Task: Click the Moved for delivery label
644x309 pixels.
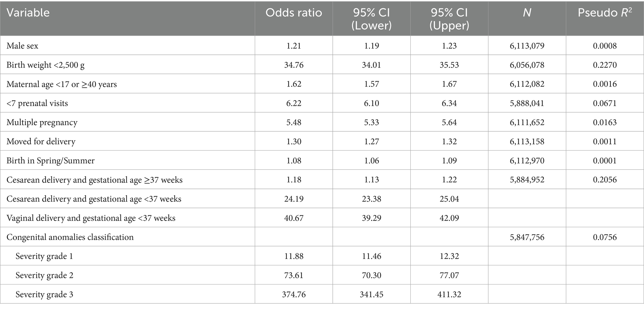Action: click(x=41, y=142)
